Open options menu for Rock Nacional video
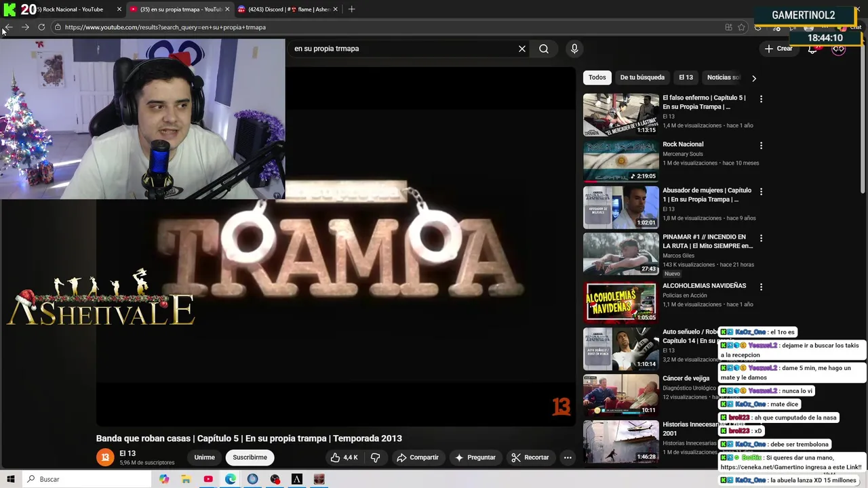 coord(761,146)
